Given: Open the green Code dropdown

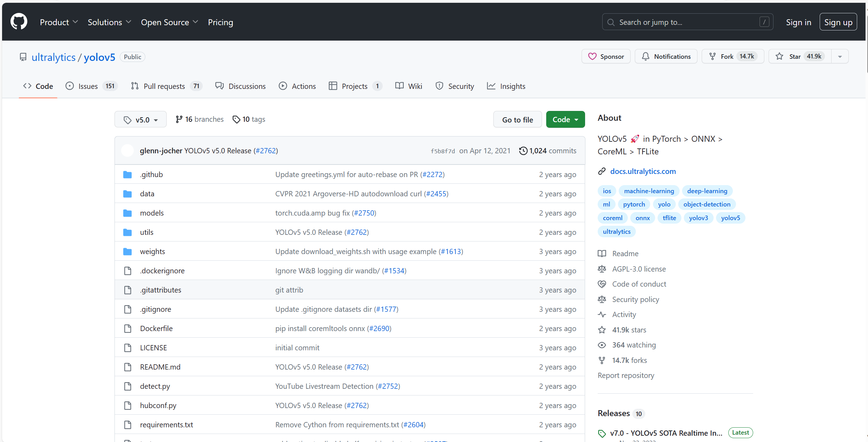Looking at the screenshot, I should click(x=565, y=120).
